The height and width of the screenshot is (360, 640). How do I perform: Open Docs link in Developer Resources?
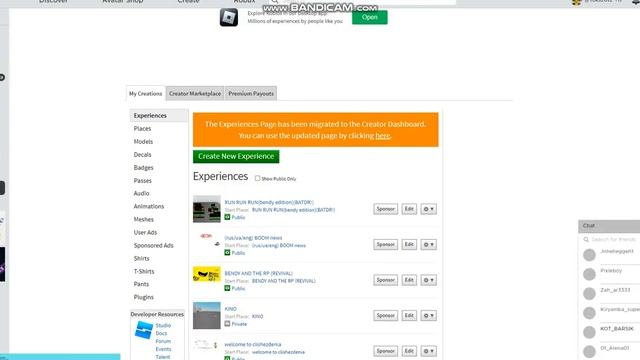(x=161, y=333)
